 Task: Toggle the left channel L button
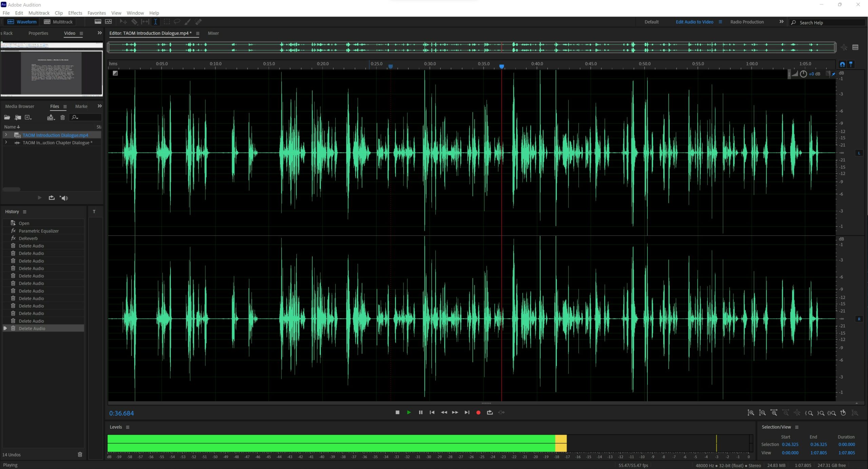pyautogui.click(x=859, y=153)
